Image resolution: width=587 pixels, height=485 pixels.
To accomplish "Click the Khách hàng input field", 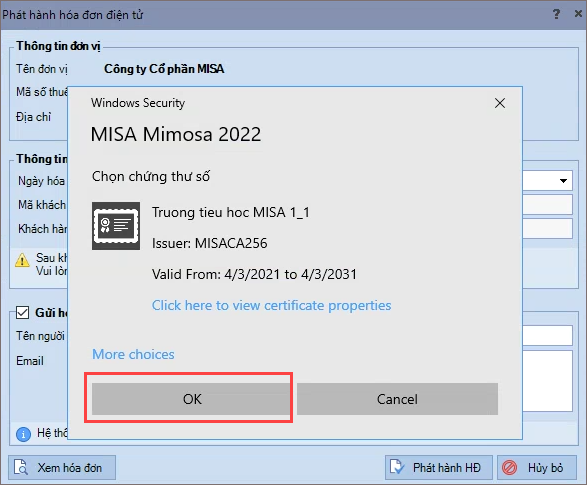I will point(547,228).
